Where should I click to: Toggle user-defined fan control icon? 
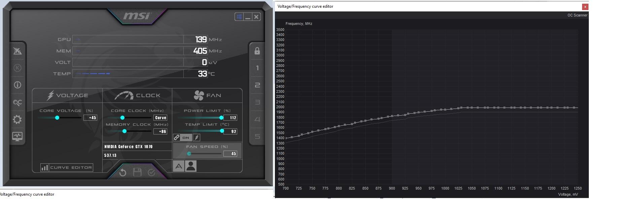tap(191, 166)
